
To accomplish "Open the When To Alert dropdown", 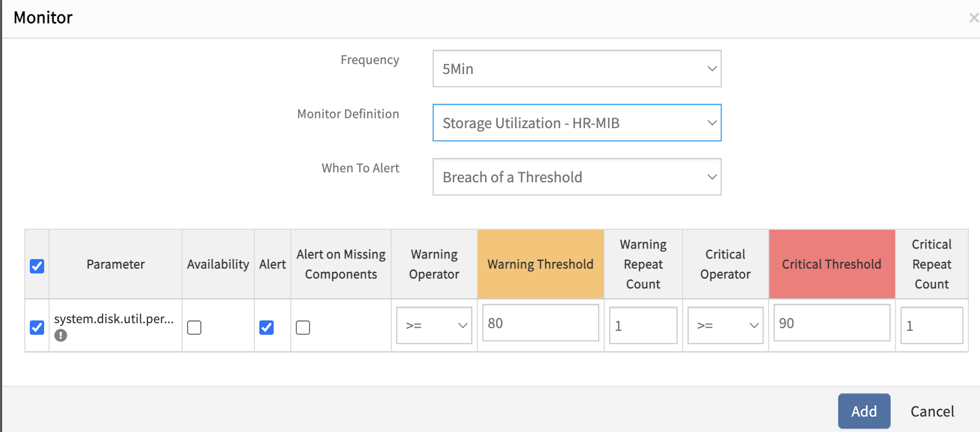I will 577,177.
